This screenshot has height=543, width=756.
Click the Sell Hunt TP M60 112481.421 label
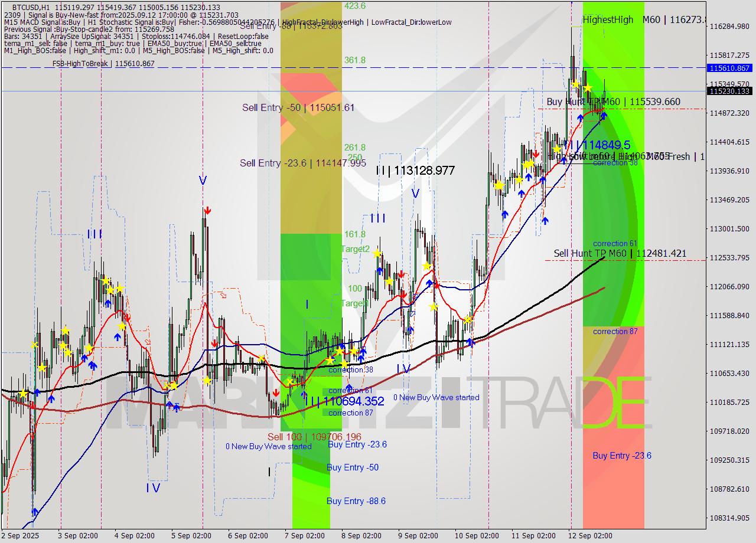pyautogui.click(x=619, y=253)
